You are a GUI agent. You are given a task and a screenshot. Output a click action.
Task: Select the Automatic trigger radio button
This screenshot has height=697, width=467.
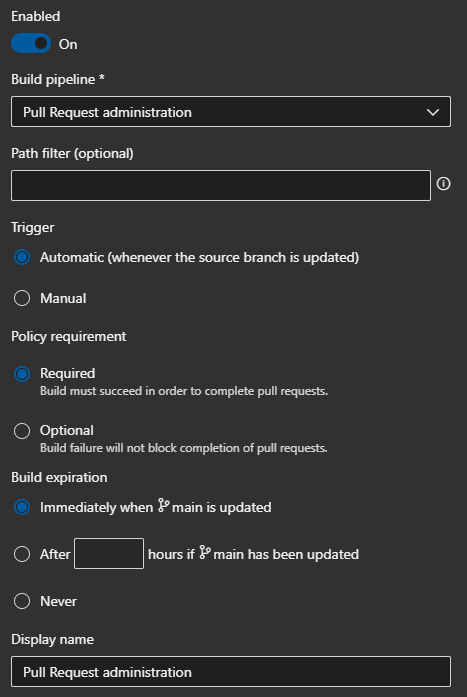pyautogui.click(x=22, y=257)
